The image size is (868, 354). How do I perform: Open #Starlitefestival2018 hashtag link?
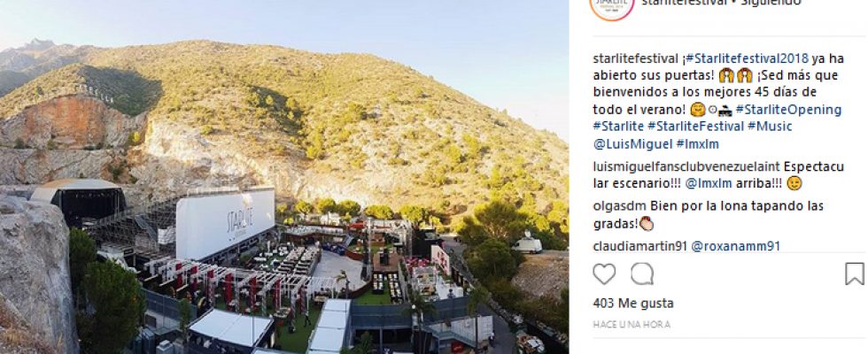tap(748, 58)
